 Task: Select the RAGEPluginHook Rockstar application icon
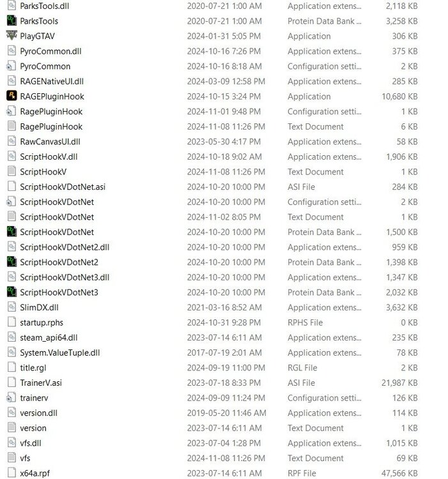(x=12, y=96)
